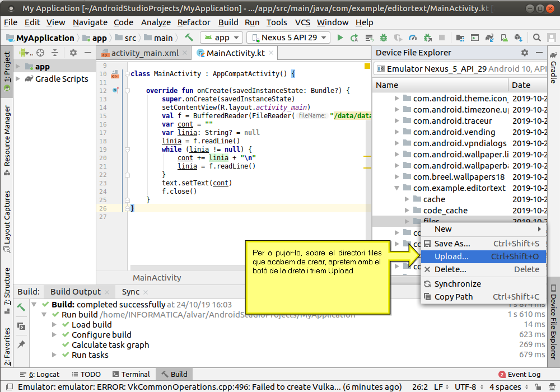
Task: Click the Run with Coverage icon
Action: 398,38
